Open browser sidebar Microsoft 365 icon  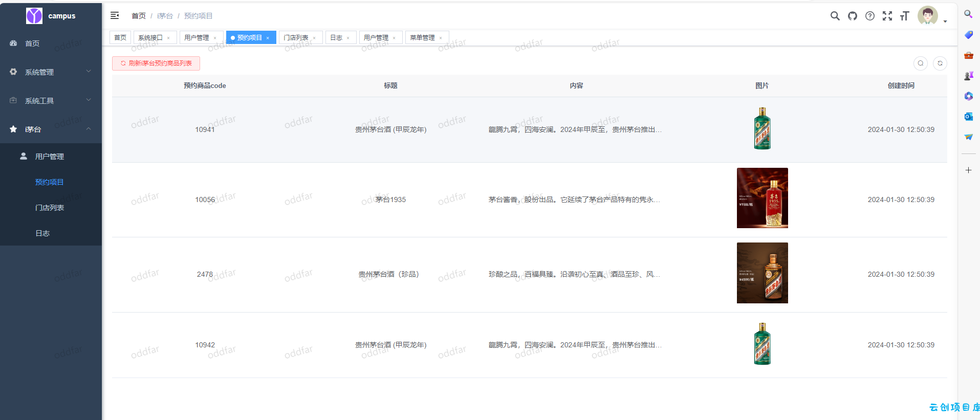pyautogui.click(x=968, y=96)
